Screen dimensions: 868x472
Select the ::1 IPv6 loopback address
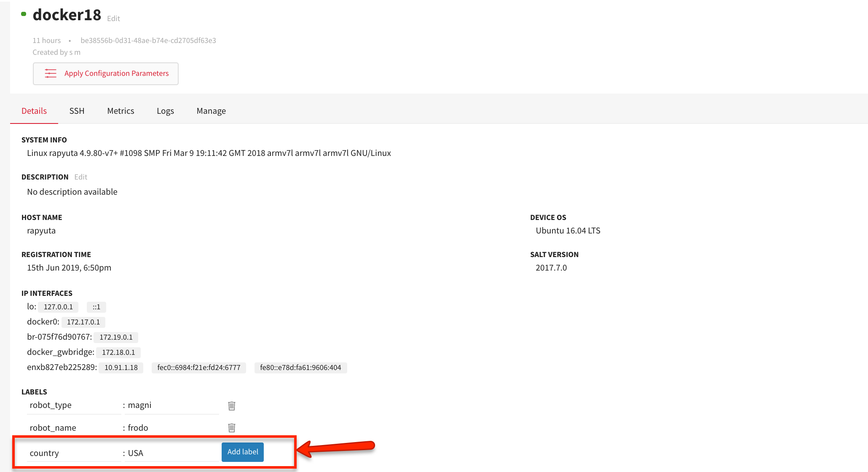(x=96, y=307)
